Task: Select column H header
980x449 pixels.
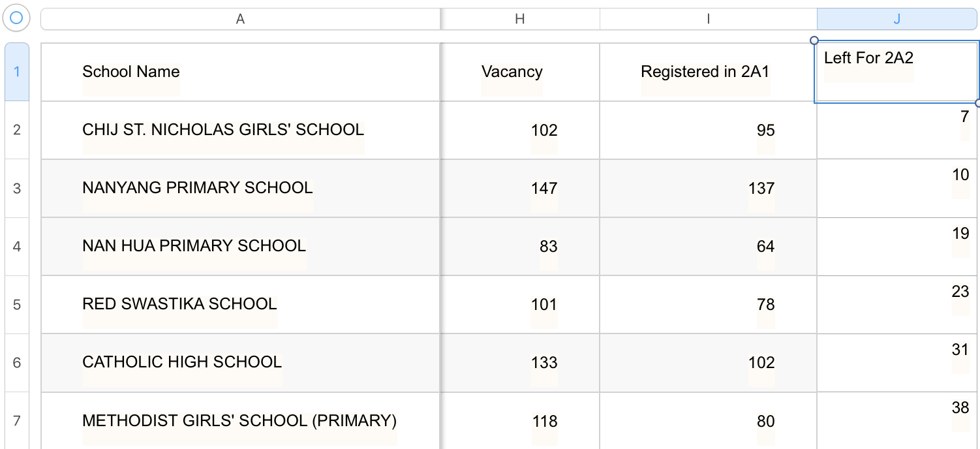Action: [519, 19]
